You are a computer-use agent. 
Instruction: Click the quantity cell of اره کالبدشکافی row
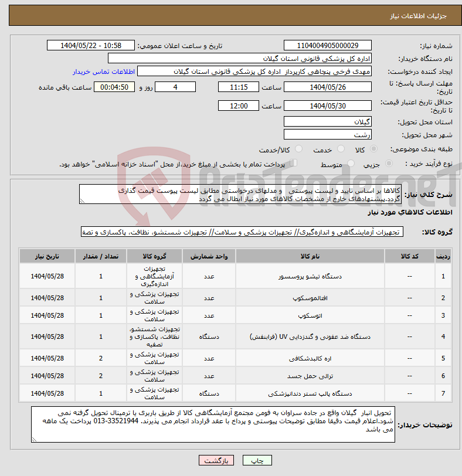(101, 358)
